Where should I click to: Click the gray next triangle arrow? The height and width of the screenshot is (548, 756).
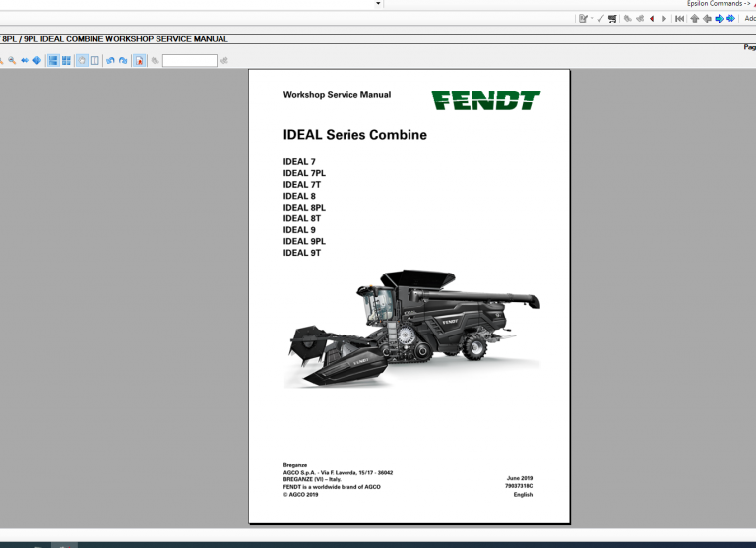(x=664, y=19)
